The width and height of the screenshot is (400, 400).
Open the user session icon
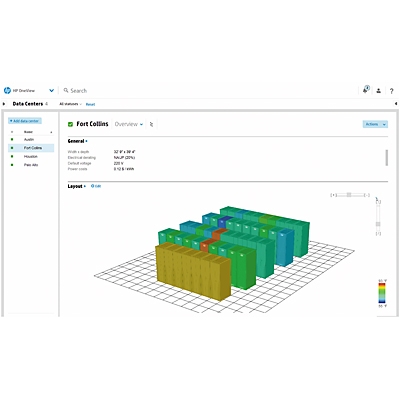(x=379, y=91)
